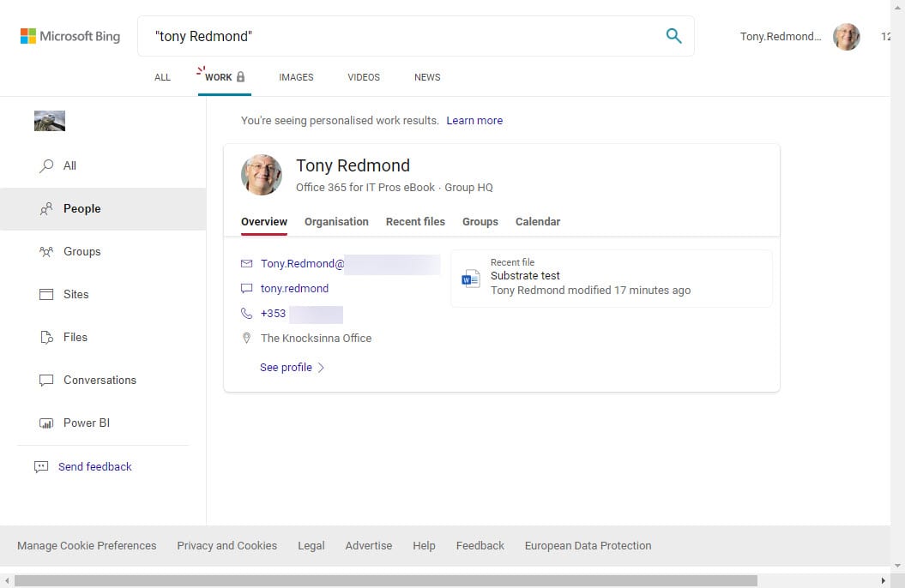
Task: Click the Groups icon in the sidebar
Action: click(x=46, y=251)
